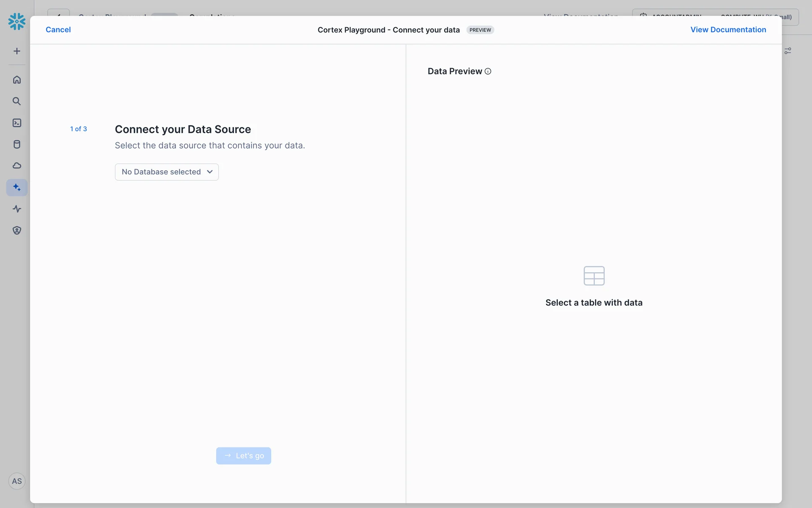The image size is (812, 508).
Task: Open the View Documentation link
Action: pyautogui.click(x=728, y=30)
